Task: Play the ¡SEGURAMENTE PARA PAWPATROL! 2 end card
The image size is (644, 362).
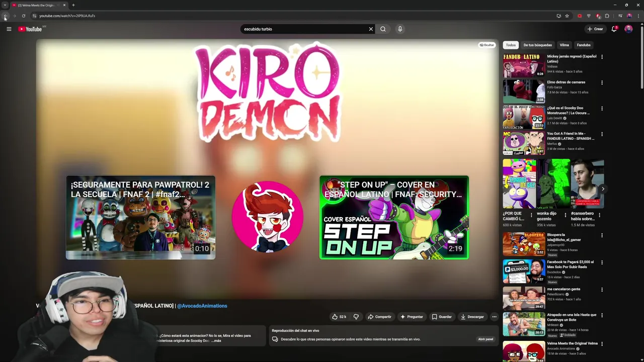Action: 140,218
